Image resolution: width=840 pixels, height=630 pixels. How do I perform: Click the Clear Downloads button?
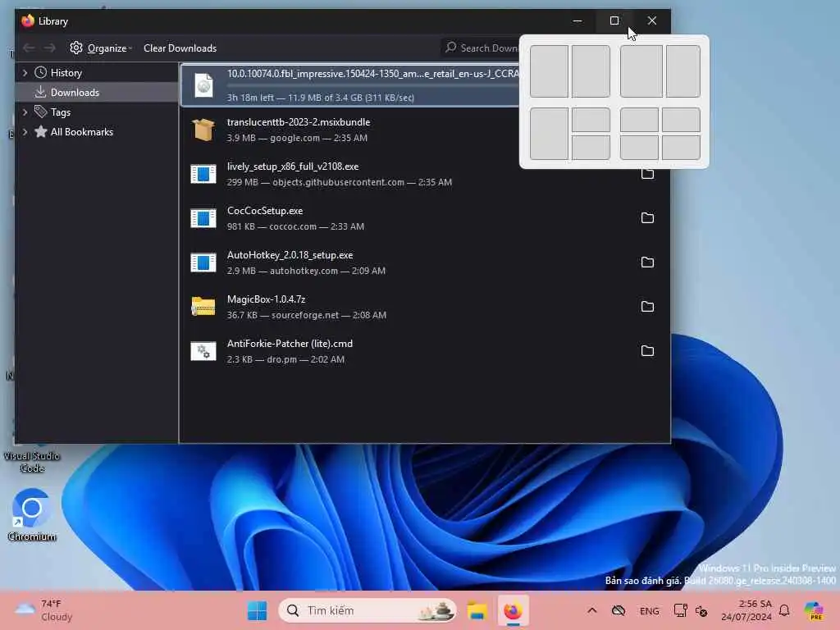tap(180, 48)
